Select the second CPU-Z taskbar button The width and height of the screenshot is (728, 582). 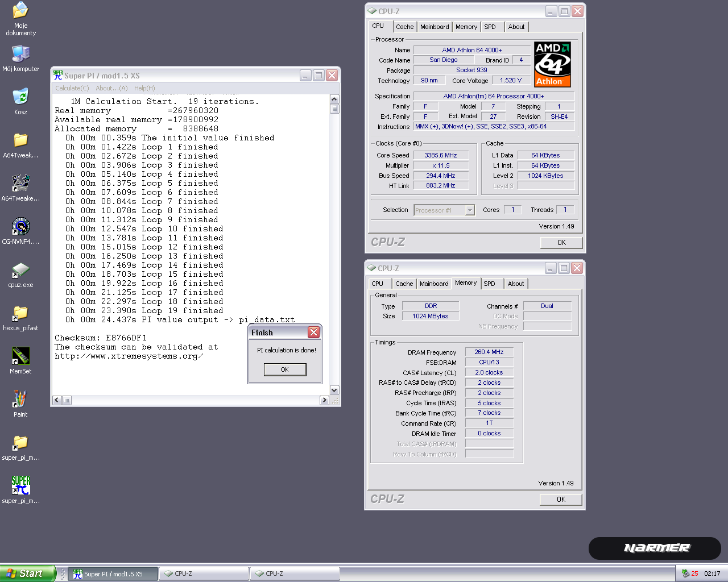295,574
